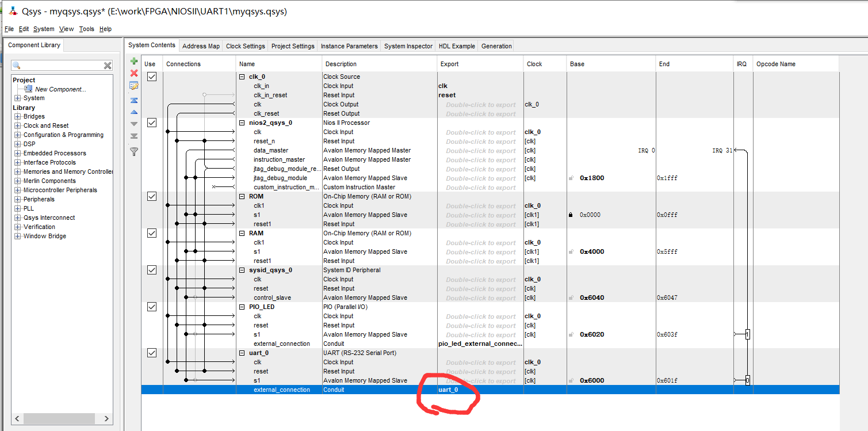The width and height of the screenshot is (868, 431).
Task: Add a component to the system
Action: 134,60
